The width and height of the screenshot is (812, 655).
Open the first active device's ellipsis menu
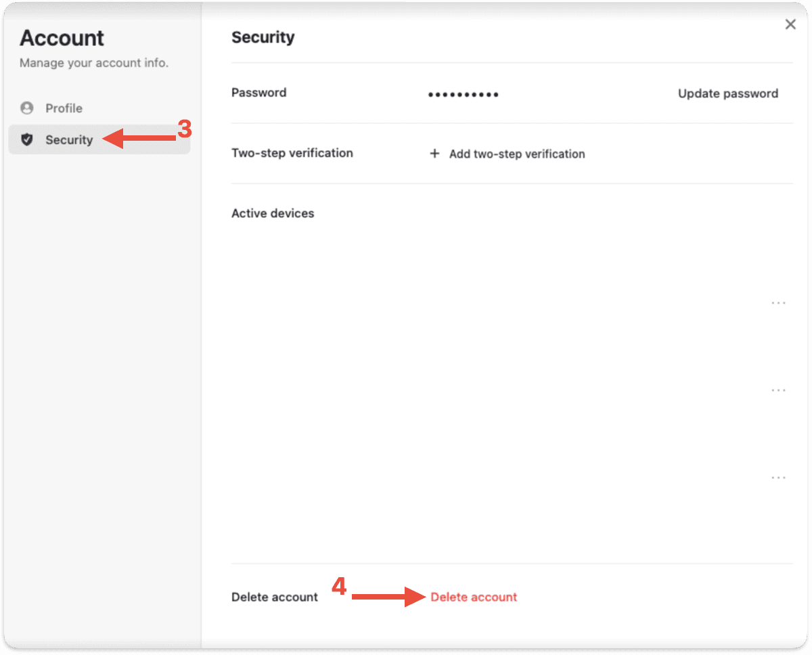click(779, 302)
